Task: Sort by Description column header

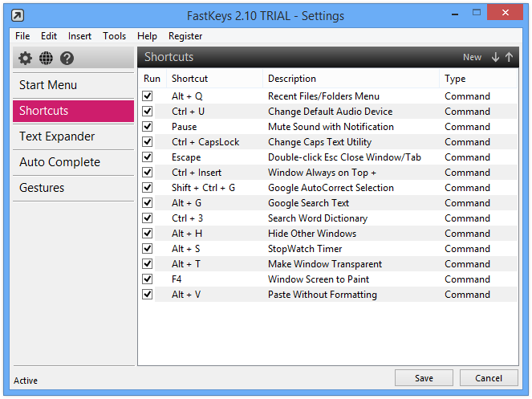Action: coord(351,79)
